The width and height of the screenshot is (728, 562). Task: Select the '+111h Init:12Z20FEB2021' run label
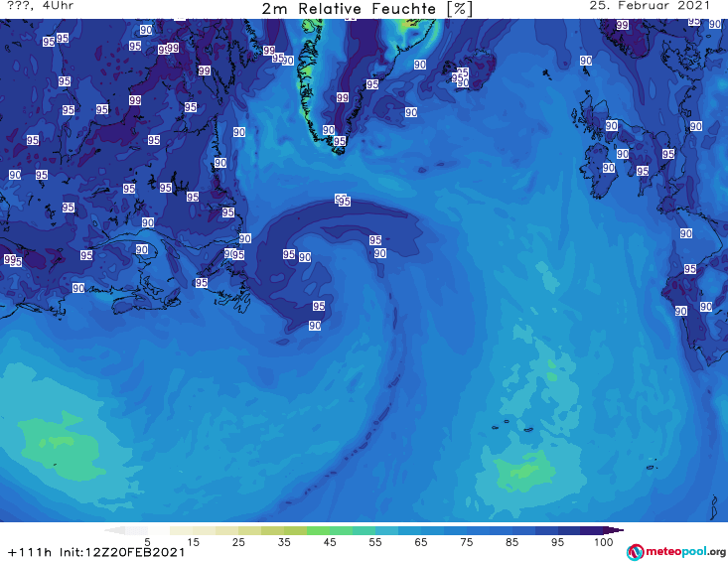pyautogui.click(x=96, y=552)
